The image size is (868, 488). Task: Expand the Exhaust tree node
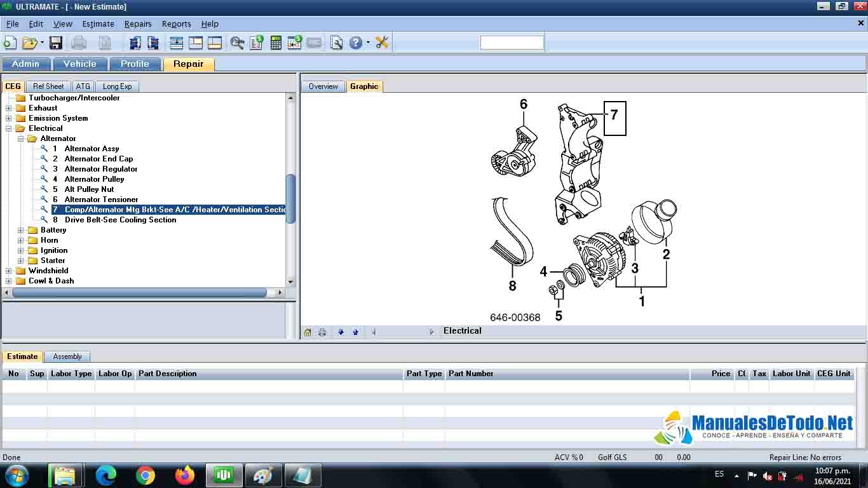[x=9, y=108]
